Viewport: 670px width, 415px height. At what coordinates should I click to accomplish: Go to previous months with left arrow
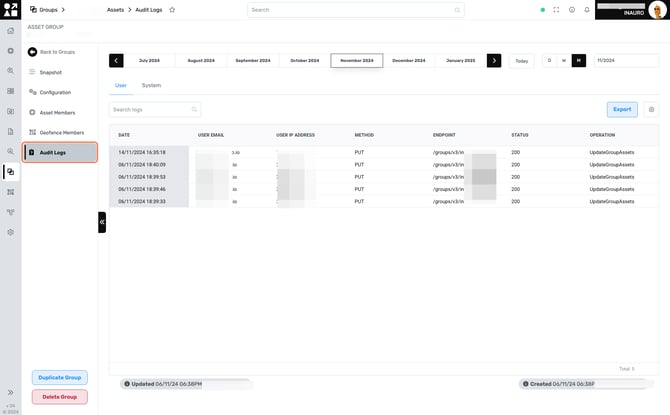coord(116,61)
